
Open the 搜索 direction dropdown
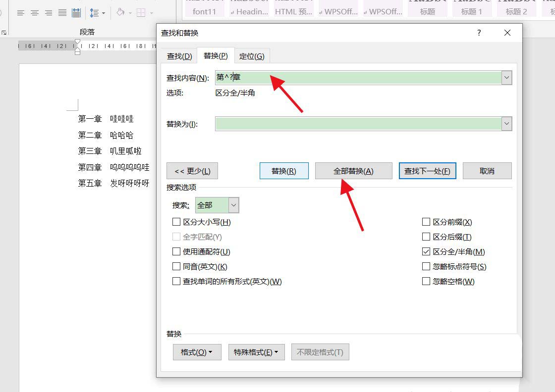234,205
